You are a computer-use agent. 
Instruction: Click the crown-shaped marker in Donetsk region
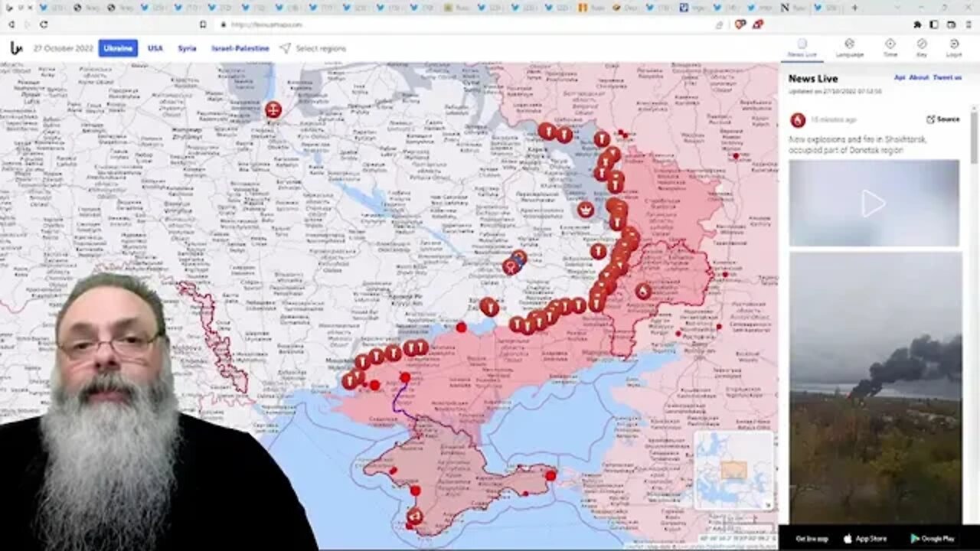pyautogui.click(x=586, y=209)
